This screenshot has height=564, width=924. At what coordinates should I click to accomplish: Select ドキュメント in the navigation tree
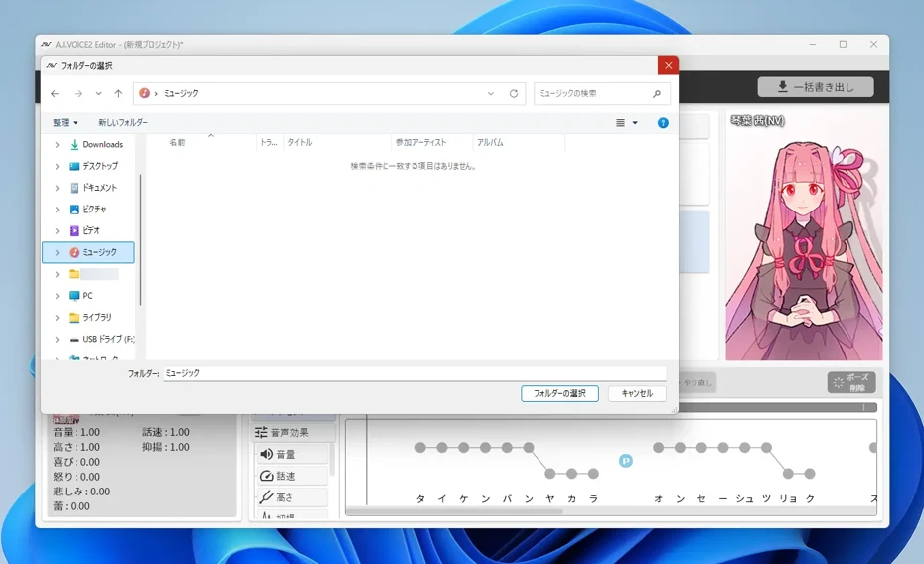(93, 188)
